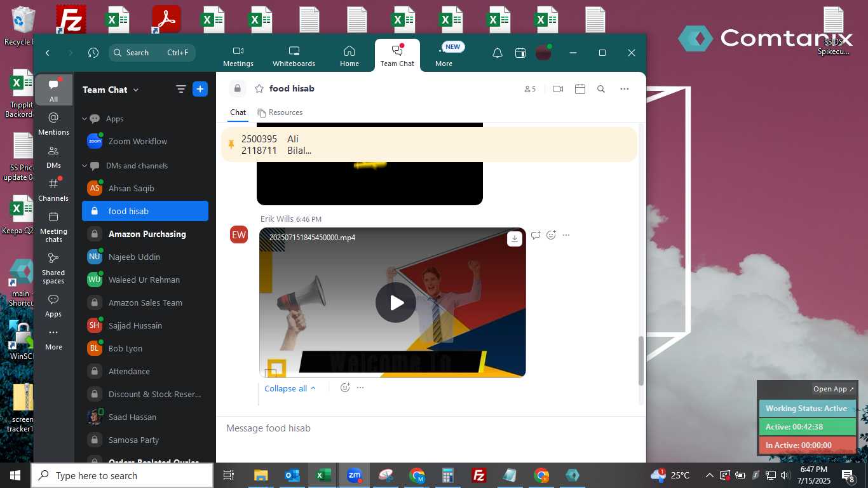Viewport: 868px width, 488px height.
Task: Click Collapse all link
Action: [x=290, y=388]
